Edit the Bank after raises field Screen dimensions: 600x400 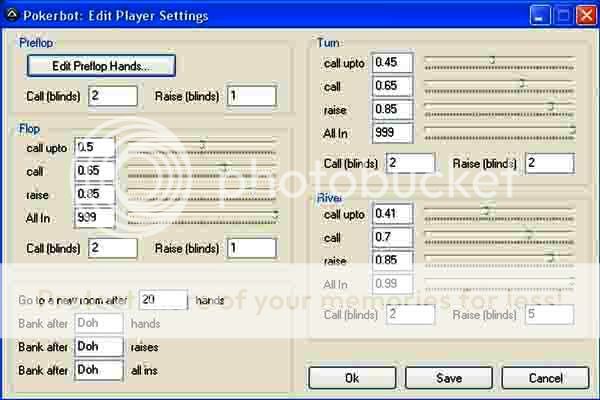click(99, 347)
